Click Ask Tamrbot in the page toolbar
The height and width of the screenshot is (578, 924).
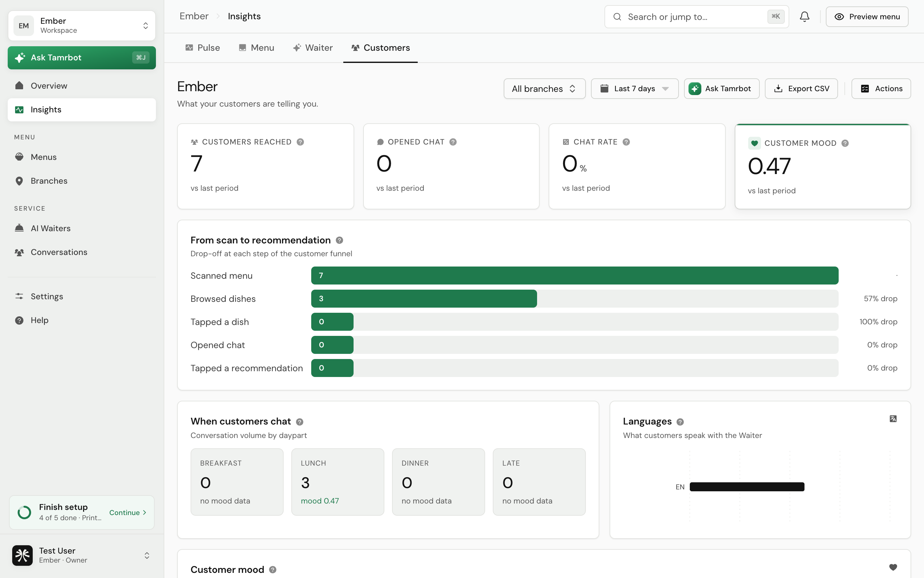click(722, 89)
